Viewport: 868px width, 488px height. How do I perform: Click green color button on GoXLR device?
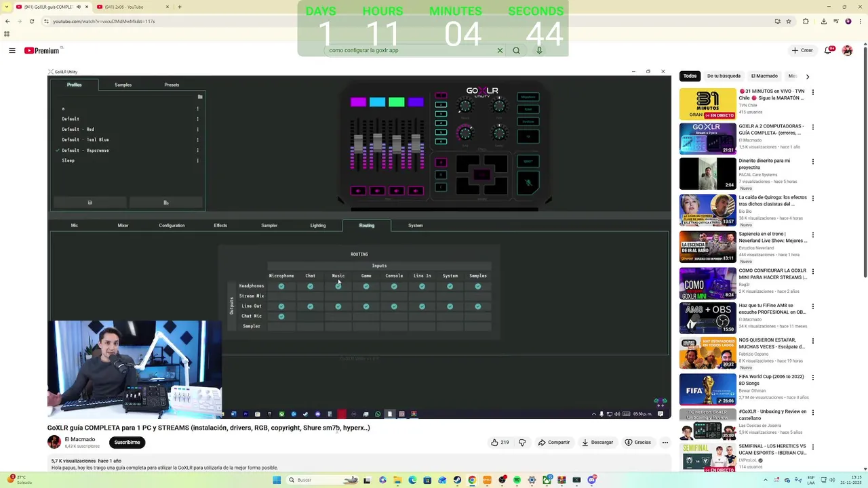coord(397,102)
